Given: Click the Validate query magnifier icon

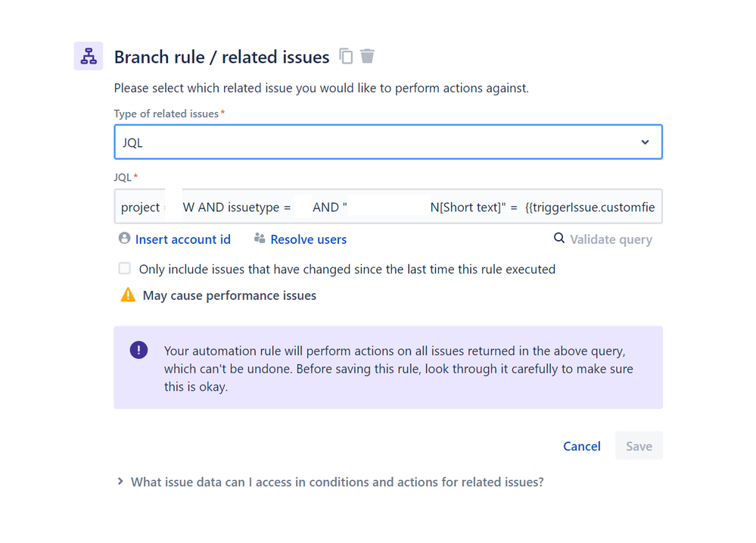Looking at the screenshot, I should (559, 239).
